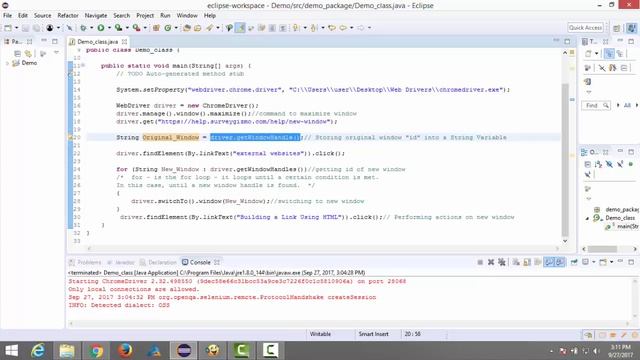
Task: Open the Debug button dropdown arrow
Action: pos(91,28)
